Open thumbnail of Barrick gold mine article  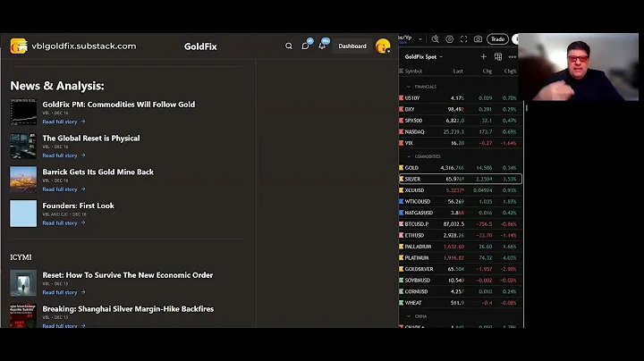point(23,180)
